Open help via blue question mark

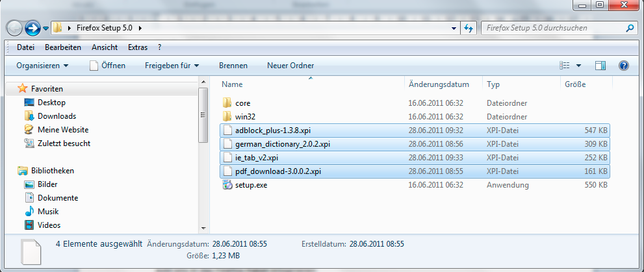tap(623, 66)
